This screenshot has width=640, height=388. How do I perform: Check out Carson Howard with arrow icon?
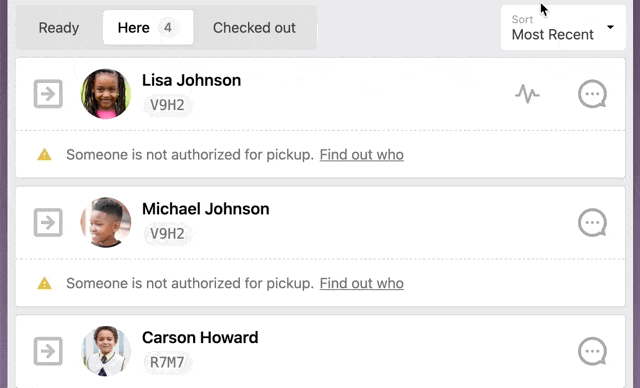[48, 351]
